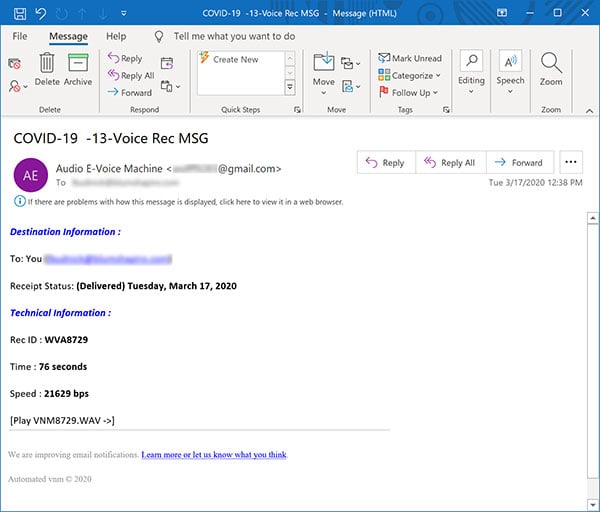Open the Help tab
This screenshot has height=512, width=600.
pyautogui.click(x=116, y=36)
